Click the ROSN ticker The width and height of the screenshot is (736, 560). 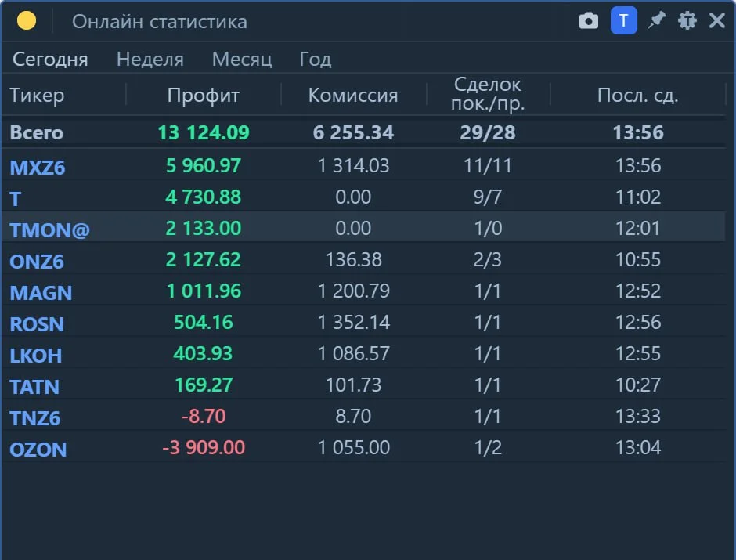click(37, 324)
